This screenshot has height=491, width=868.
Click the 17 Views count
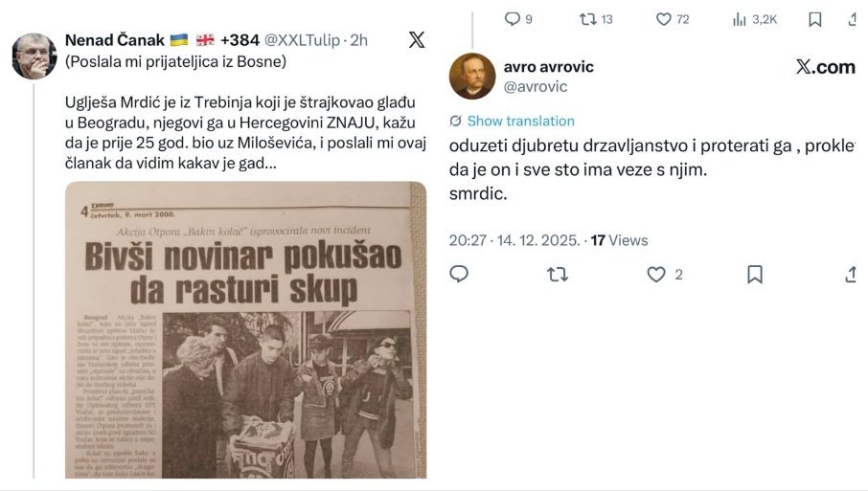point(619,240)
